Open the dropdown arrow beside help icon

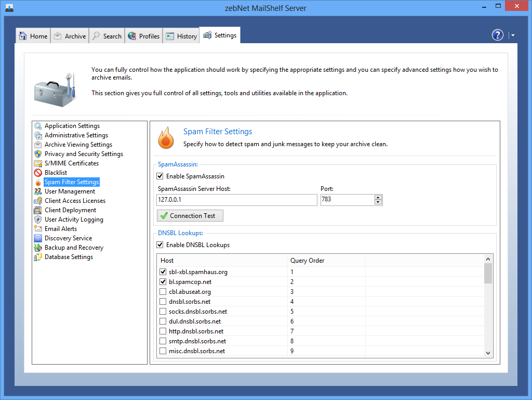(513, 35)
